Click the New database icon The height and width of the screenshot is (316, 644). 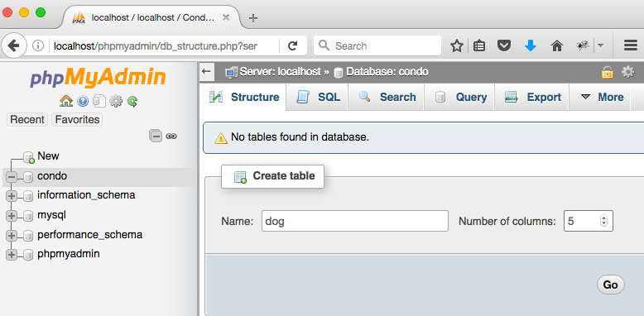click(28, 157)
